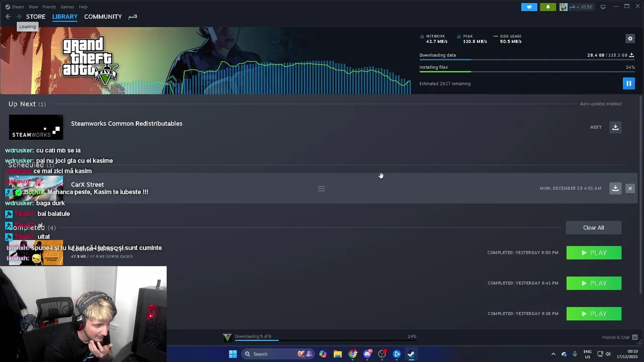Start the CarX Street download now
This screenshot has height=362, width=644.
(615, 188)
